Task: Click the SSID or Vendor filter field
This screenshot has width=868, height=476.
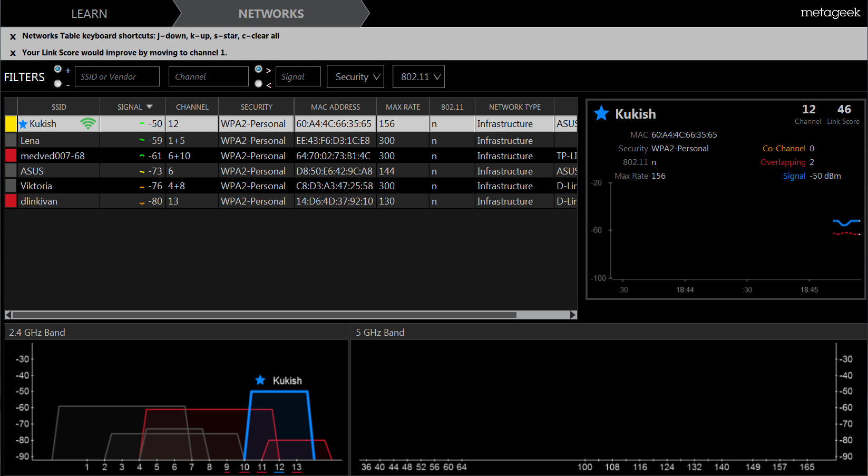Action: (117, 77)
